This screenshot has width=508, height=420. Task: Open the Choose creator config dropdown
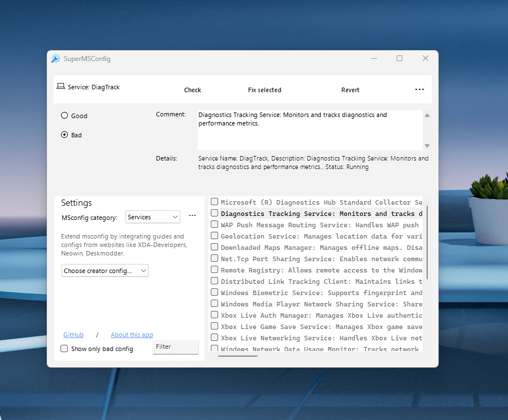pyautogui.click(x=105, y=271)
